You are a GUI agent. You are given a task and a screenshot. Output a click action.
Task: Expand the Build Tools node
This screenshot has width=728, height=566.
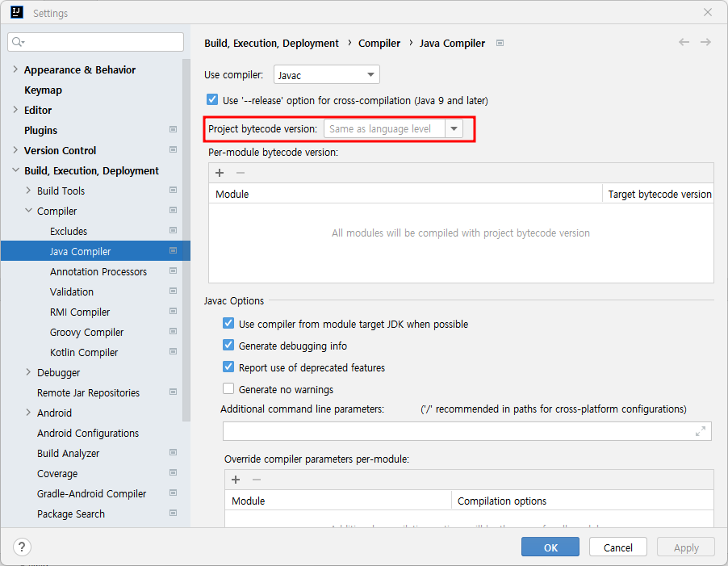[28, 191]
